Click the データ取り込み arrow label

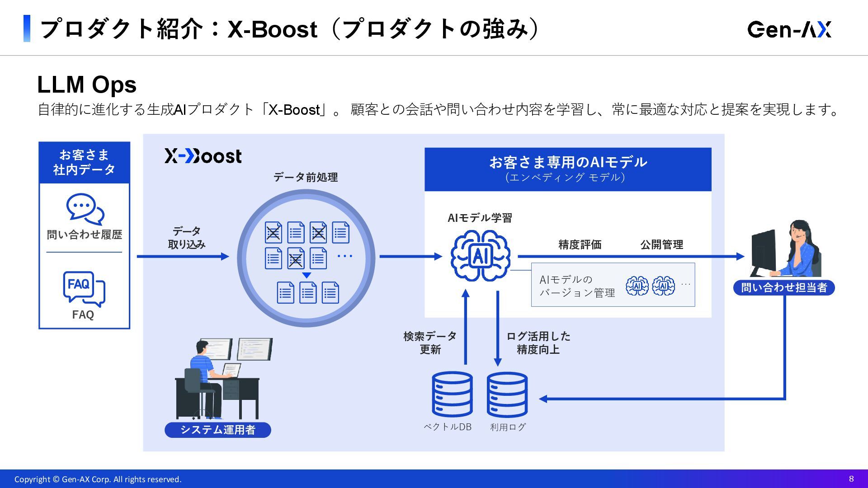pos(186,238)
